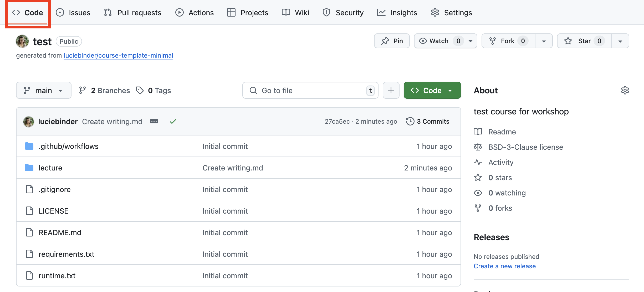This screenshot has width=644, height=292.
Task: Fork the repository
Action: click(508, 41)
